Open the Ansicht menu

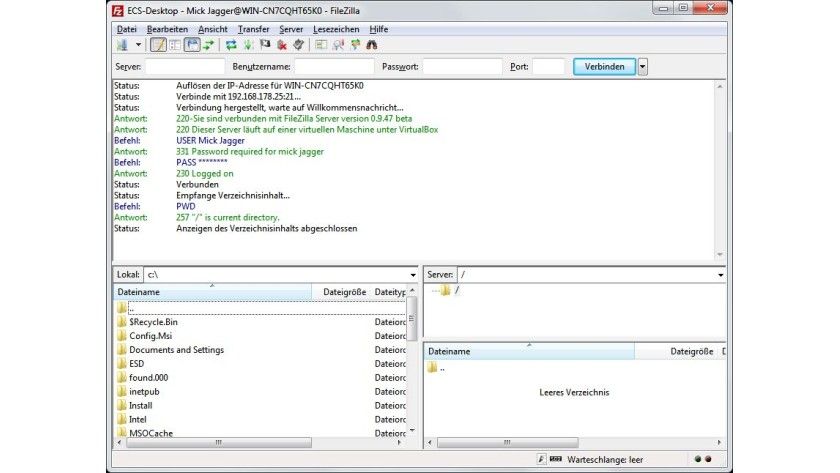click(213, 29)
